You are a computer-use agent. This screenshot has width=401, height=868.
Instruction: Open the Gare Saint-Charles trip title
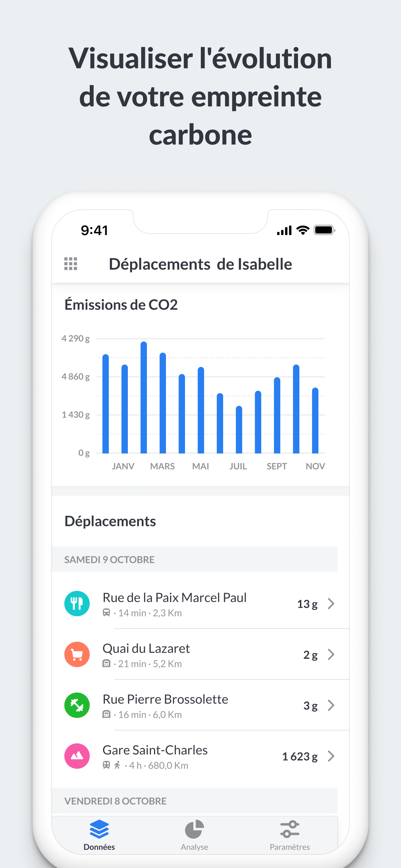[x=155, y=750]
